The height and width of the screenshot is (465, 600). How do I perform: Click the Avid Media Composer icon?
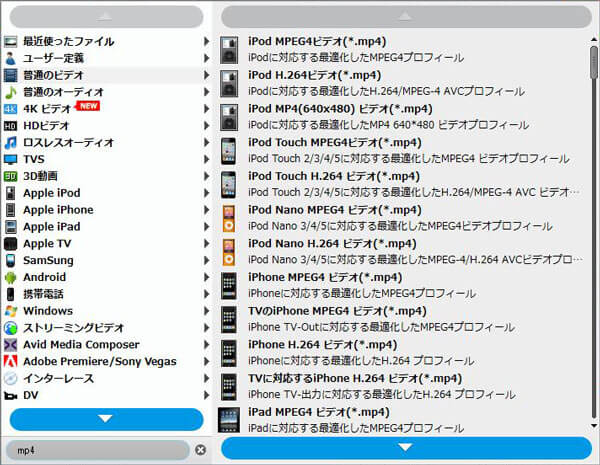(x=11, y=344)
